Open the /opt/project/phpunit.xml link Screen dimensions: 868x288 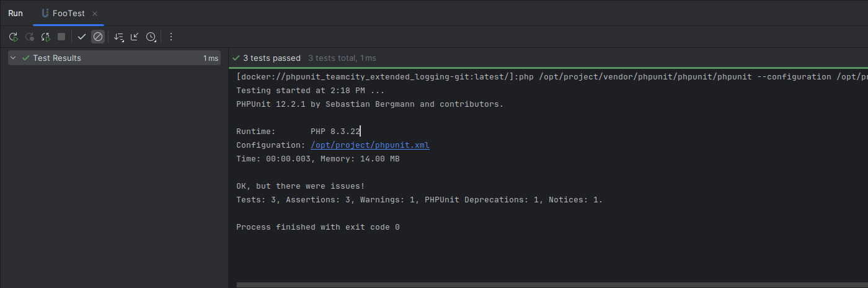click(370, 145)
